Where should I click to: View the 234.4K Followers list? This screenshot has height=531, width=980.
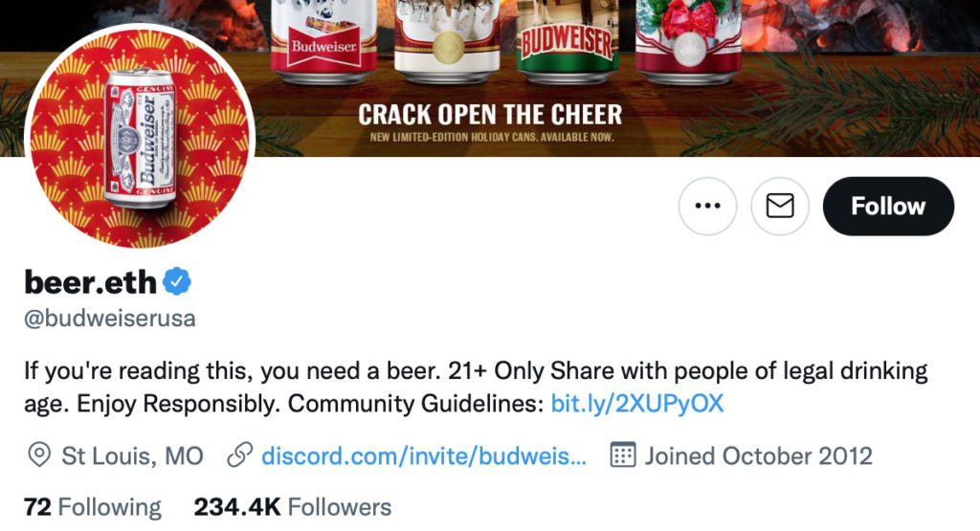293,507
